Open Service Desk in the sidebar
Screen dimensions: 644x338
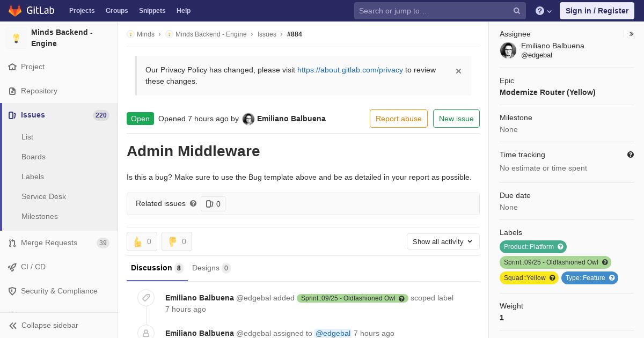point(43,197)
